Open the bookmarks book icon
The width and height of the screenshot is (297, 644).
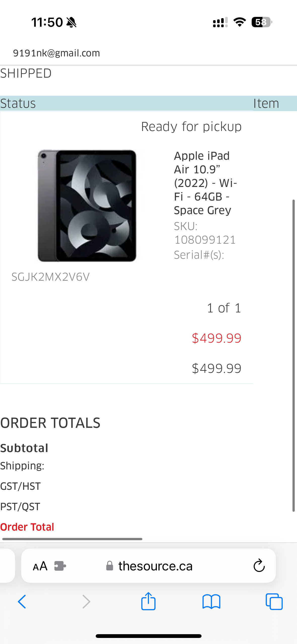pyautogui.click(x=211, y=602)
